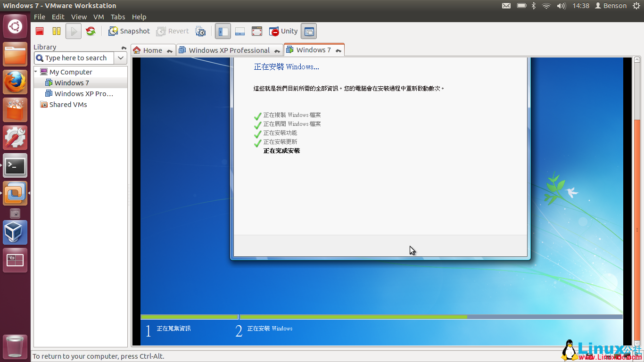
Task: Click the '正在安裝更新' checklist line
Action: (x=280, y=142)
